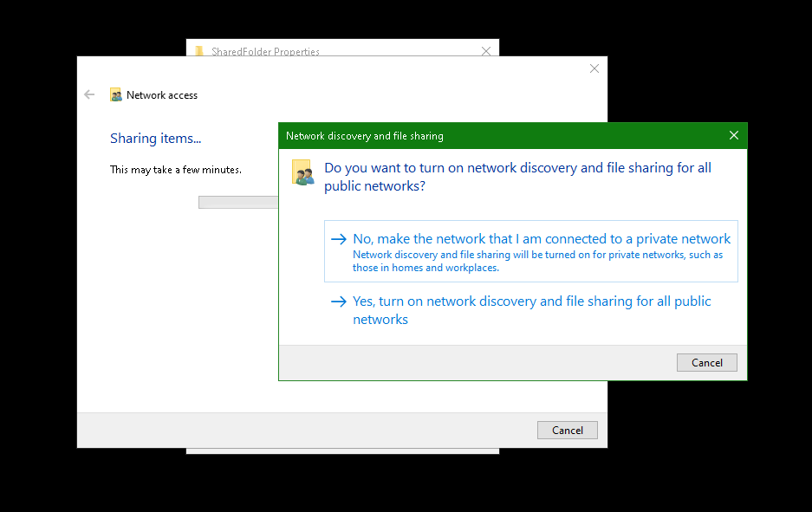Click the 'Sharing items...' heading
812x512 pixels.
click(155, 139)
